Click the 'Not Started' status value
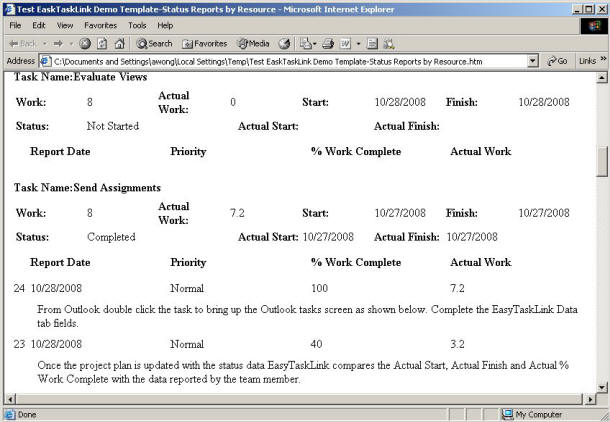610x422 pixels. click(113, 126)
